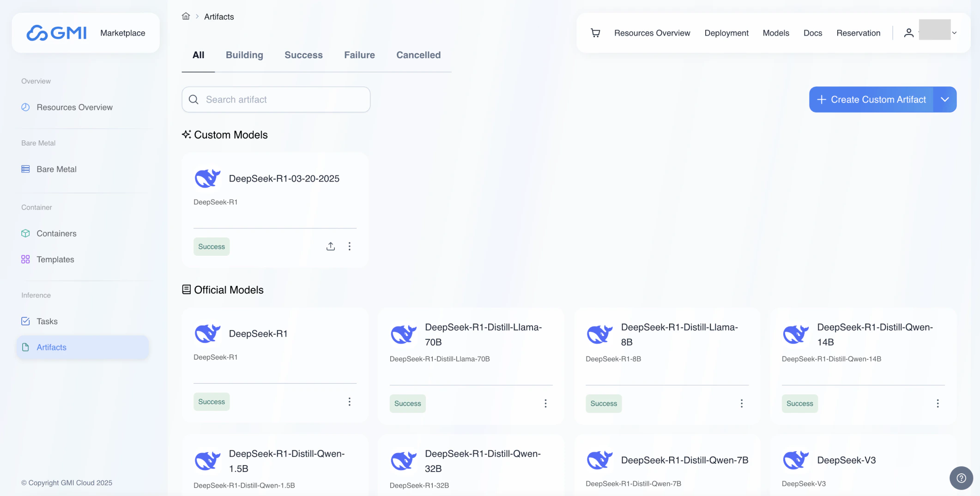This screenshot has width=980, height=496.
Task: Click the Success badge on DeepSeek-R1-Distill-Qwen-14B
Action: tap(799, 404)
